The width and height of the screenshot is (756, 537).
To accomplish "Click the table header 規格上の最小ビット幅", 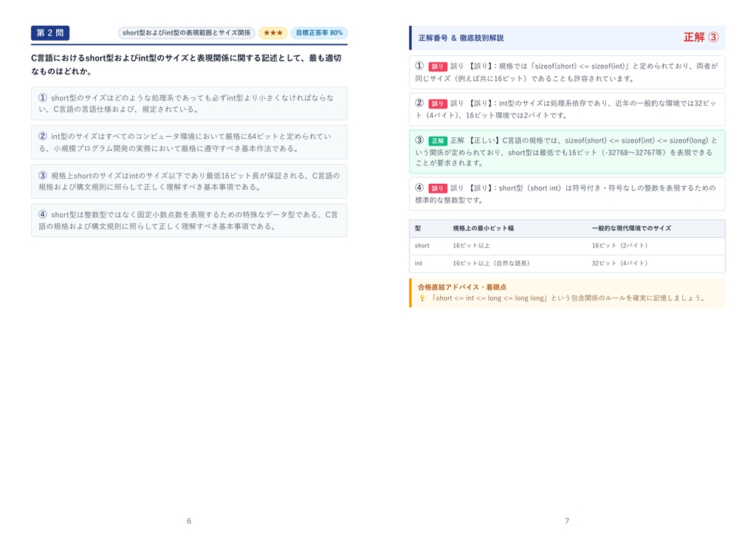I will pyautogui.click(x=483, y=228).
